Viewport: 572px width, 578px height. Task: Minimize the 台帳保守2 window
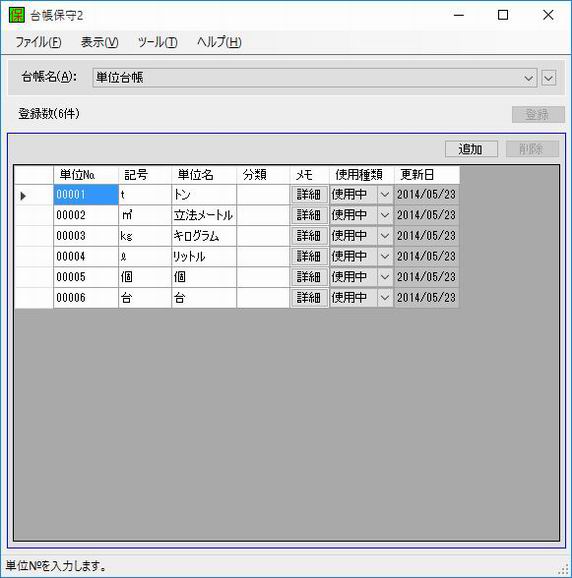click(x=459, y=15)
